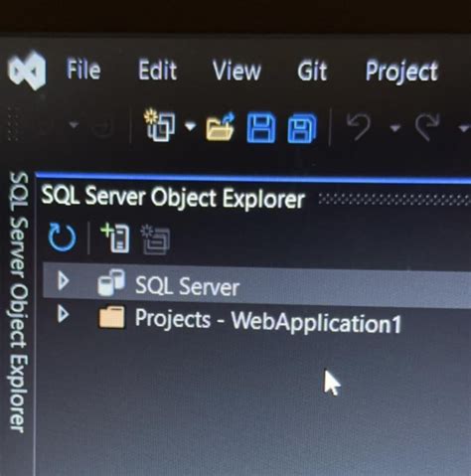This screenshot has width=471, height=476.
Task: Open the Edit menu
Action: pos(157,70)
